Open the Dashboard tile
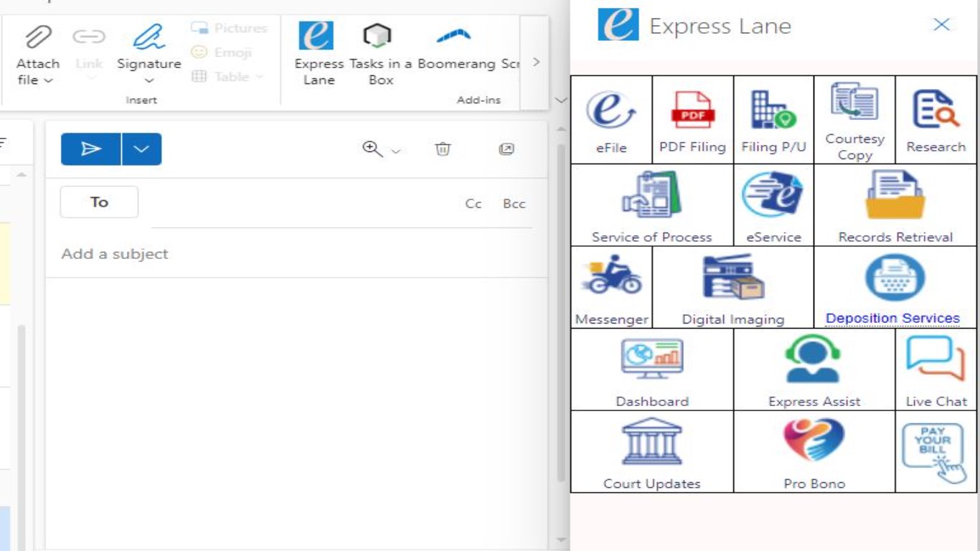980x551 pixels. click(x=651, y=369)
